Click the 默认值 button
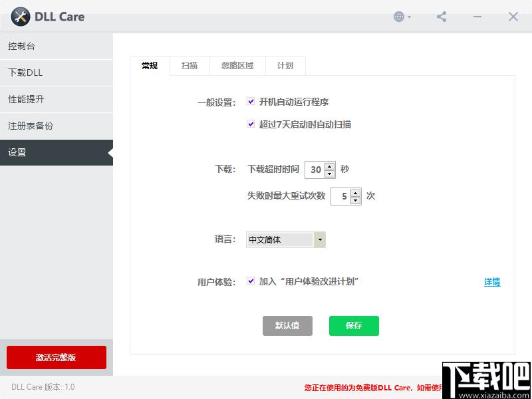This screenshot has width=532, height=399. tap(287, 326)
